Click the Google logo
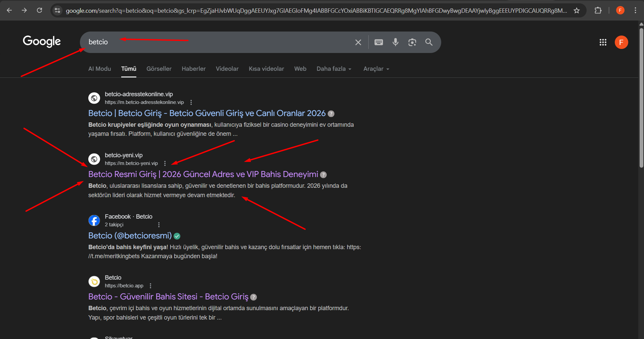 click(x=42, y=42)
